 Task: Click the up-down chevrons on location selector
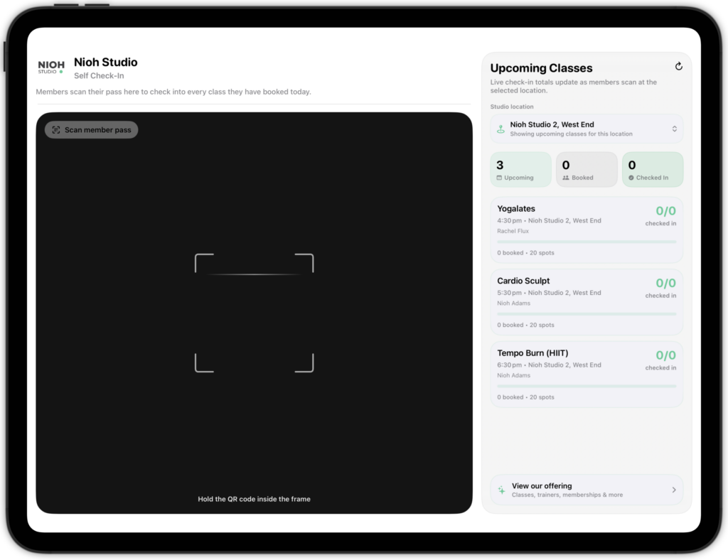[674, 129]
